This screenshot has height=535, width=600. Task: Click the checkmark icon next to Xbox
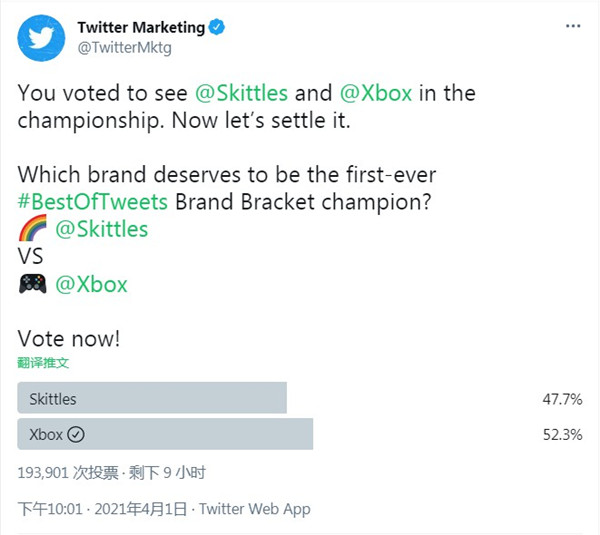76,434
